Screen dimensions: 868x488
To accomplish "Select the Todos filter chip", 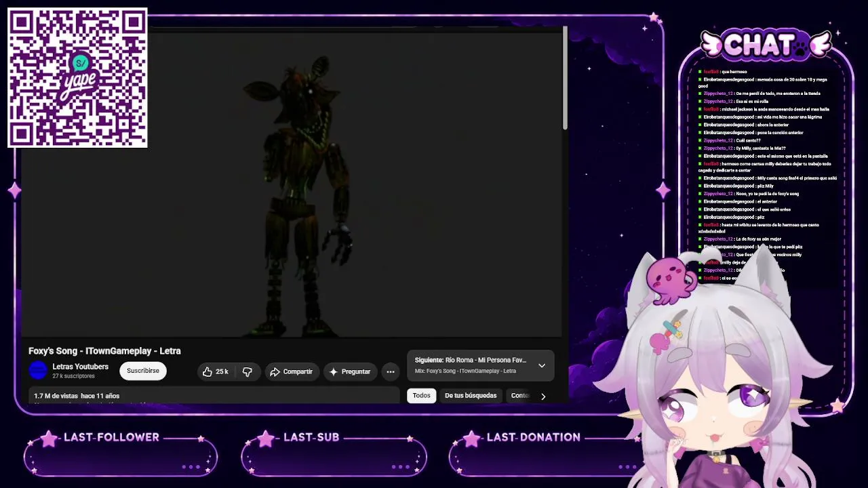I will [422, 396].
